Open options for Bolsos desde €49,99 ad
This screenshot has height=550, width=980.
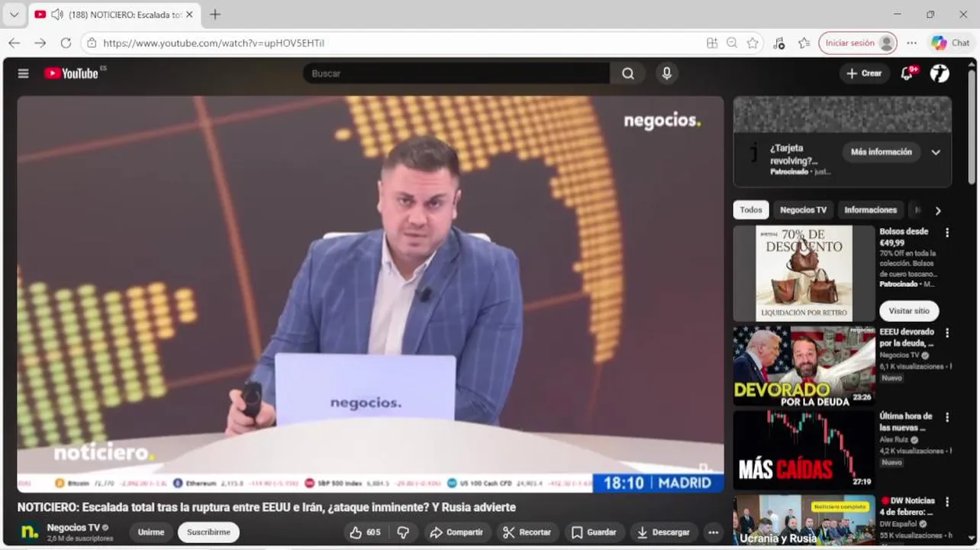pyautogui.click(x=947, y=232)
